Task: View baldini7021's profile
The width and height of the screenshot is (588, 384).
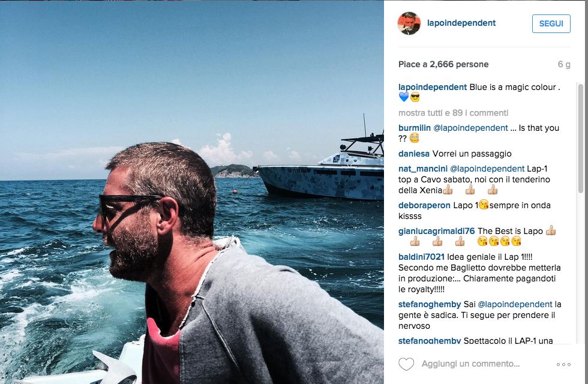Action: (421, 257)
